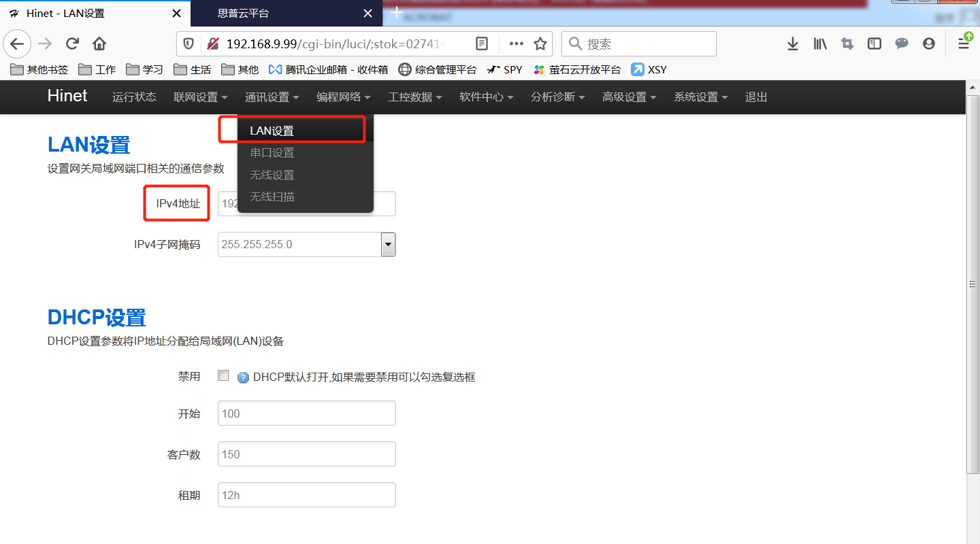Open the sidebars panel icon
The image size is (980, 544).
874,43
